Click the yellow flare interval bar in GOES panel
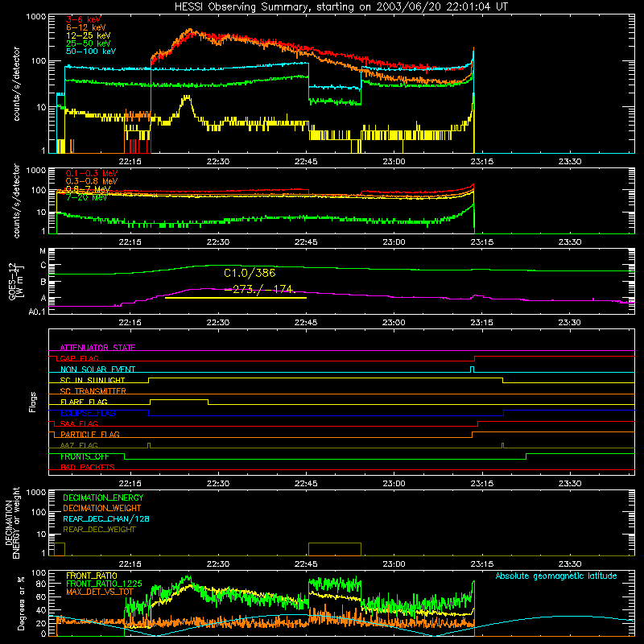The image size is (644, 644). (x=235, y=298)
